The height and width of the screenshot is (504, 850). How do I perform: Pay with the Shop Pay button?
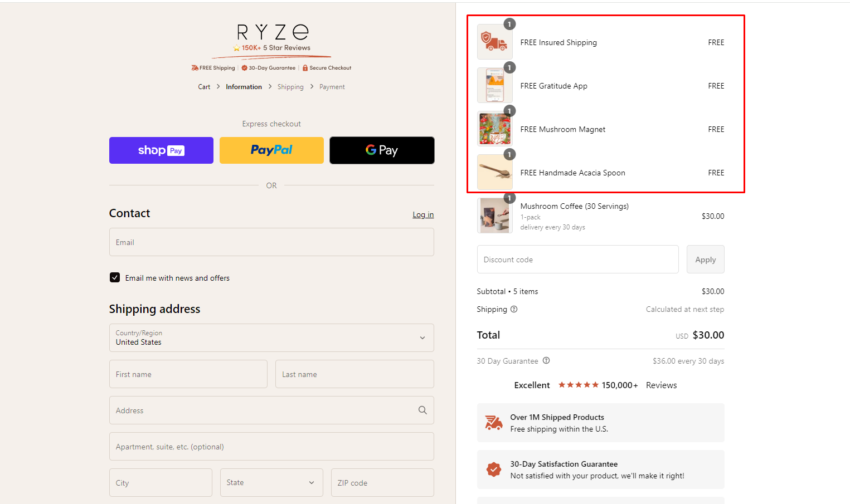tap(161, 150)
